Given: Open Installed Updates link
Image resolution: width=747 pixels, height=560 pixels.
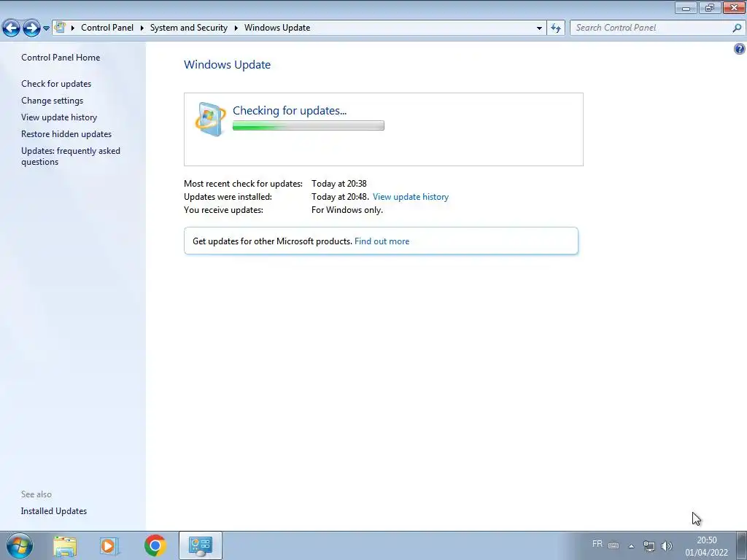Looking at the screenshot, I should pyautogui.click(x=54, y=511).
